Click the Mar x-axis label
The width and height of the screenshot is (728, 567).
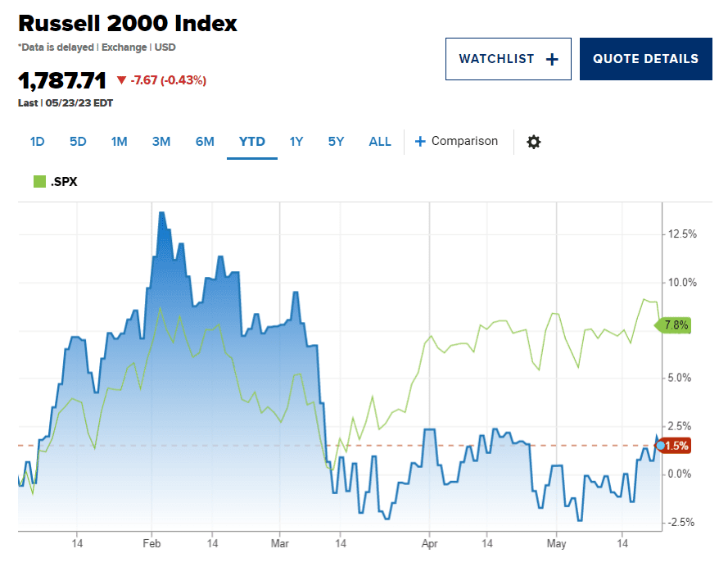[x=279, y=543]
